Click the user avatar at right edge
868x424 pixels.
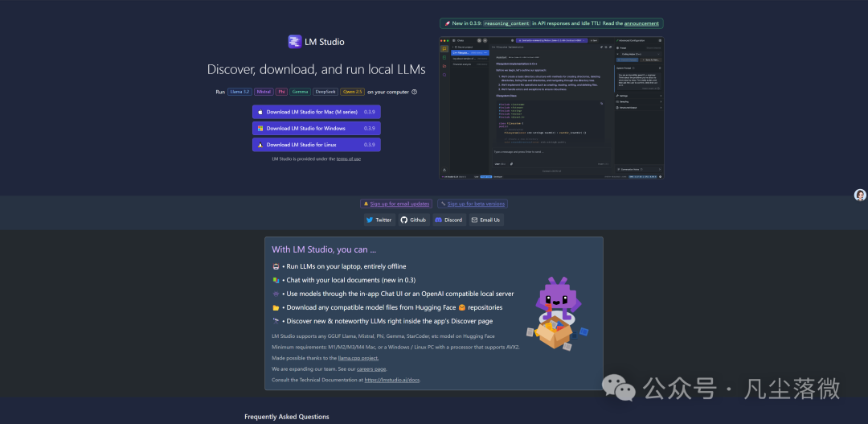(x=860, y=195)
